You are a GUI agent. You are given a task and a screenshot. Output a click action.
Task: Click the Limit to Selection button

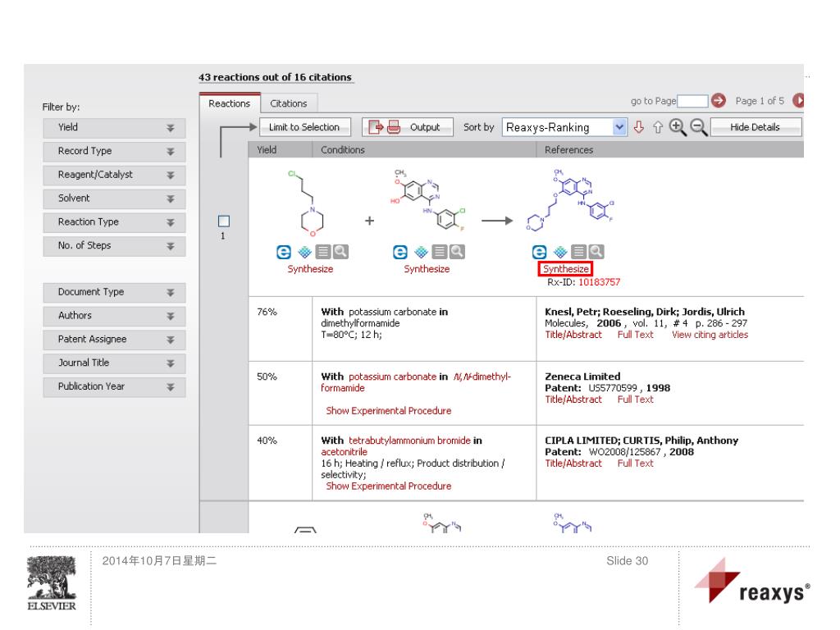point(304,127)
